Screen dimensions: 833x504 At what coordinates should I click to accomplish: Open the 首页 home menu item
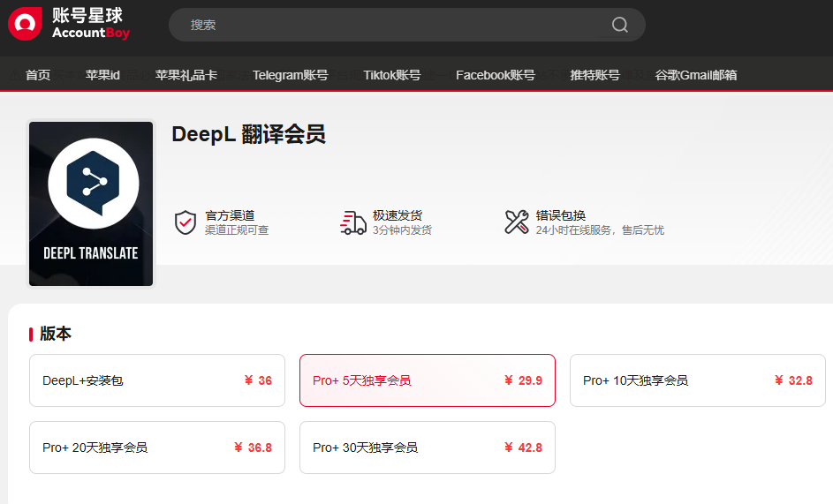click(x=38, y=75)
